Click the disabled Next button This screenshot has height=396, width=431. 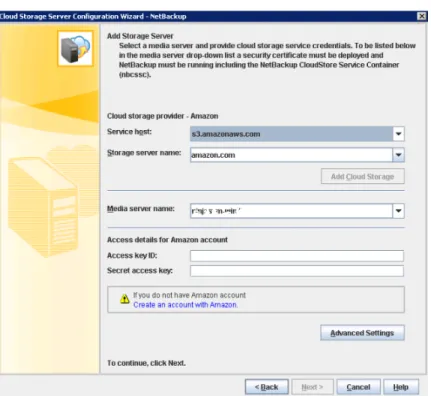tap(312, 387)
